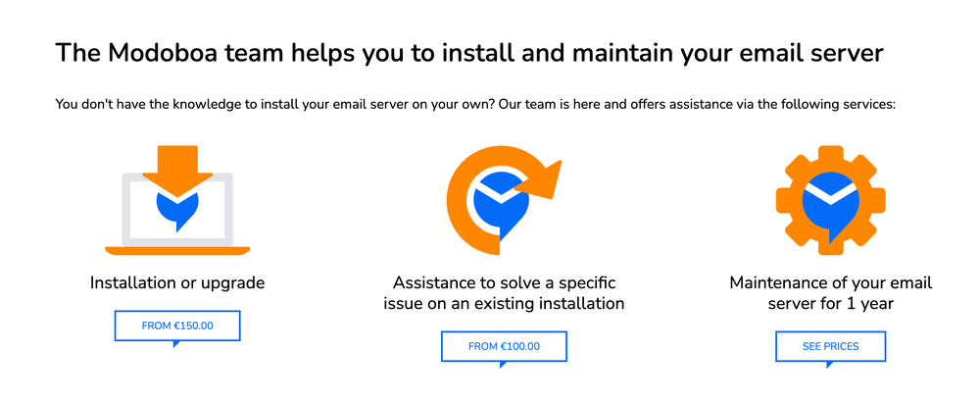Click the top tooth of the orange gear
980x403 pixels.
pos(831,155)
